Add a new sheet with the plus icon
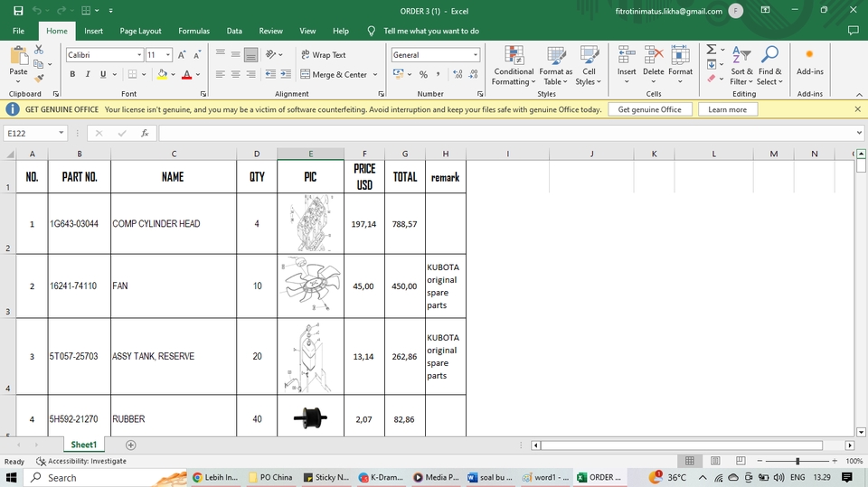The image size is (868, 487). pos(130,445)
